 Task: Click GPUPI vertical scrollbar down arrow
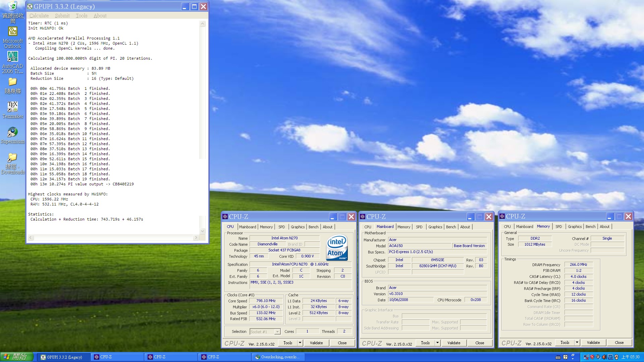(x=202, y=231)
